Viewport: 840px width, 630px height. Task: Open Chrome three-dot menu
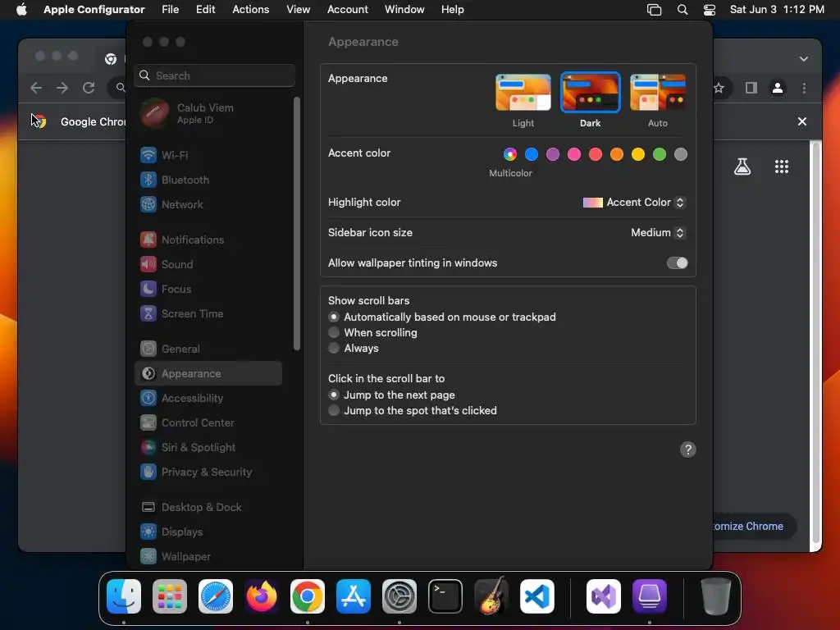(804, 88)
